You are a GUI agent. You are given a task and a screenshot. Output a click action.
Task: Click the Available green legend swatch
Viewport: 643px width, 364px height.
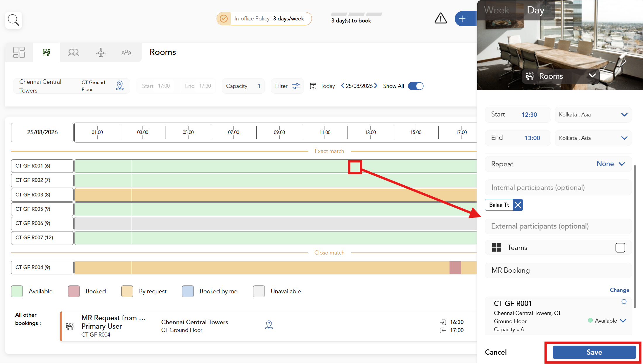(17, 291)
